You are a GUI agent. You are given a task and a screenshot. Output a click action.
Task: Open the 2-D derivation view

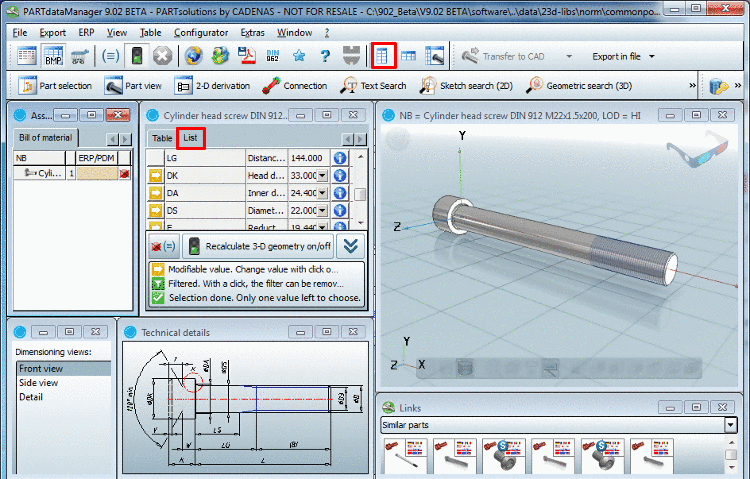click(x=212, y=86)
